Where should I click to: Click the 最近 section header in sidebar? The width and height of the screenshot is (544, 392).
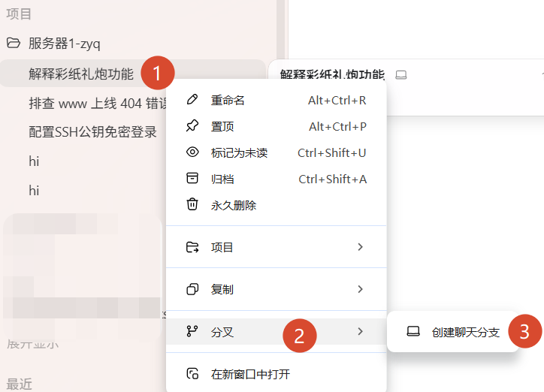point(19,384)
